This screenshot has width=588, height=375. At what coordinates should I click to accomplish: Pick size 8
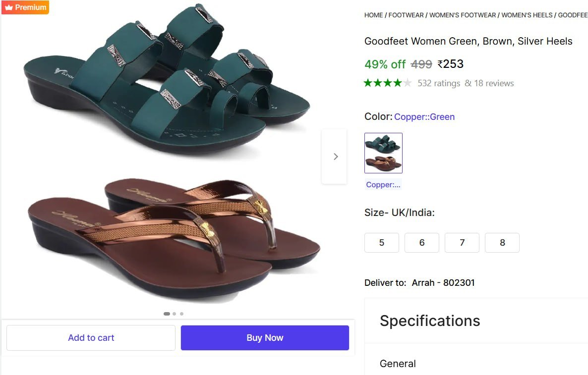coord(502,243)
